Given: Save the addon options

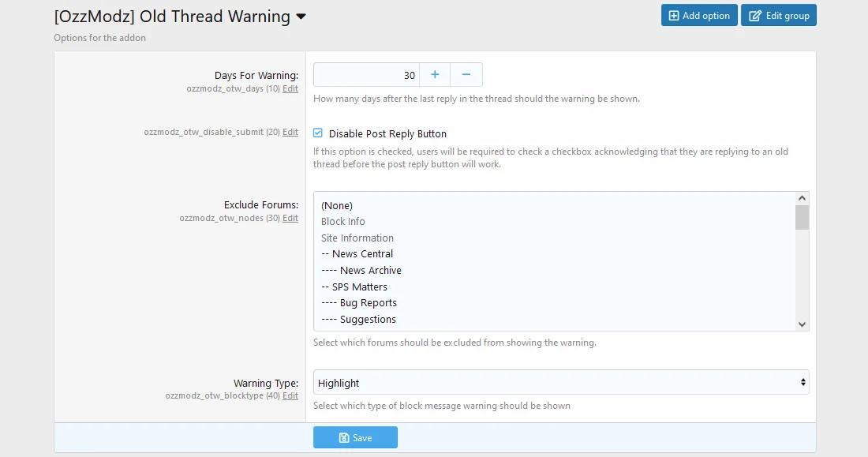Looking at the screenshot, I should click(355, 437).
